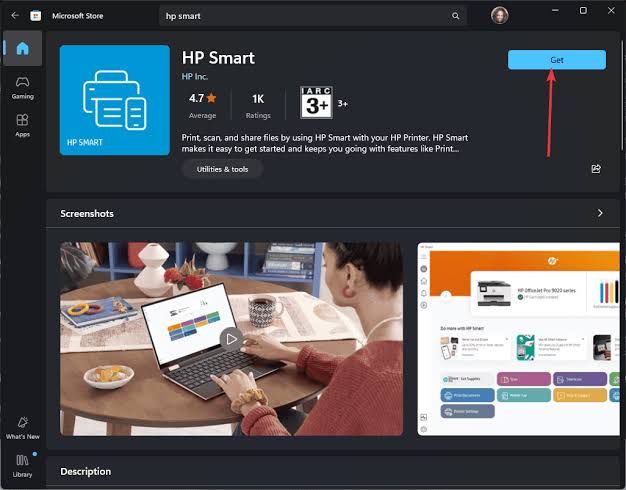Click the app description text
The width and height of the screenshot is (626, 490).
coord(325,143)
